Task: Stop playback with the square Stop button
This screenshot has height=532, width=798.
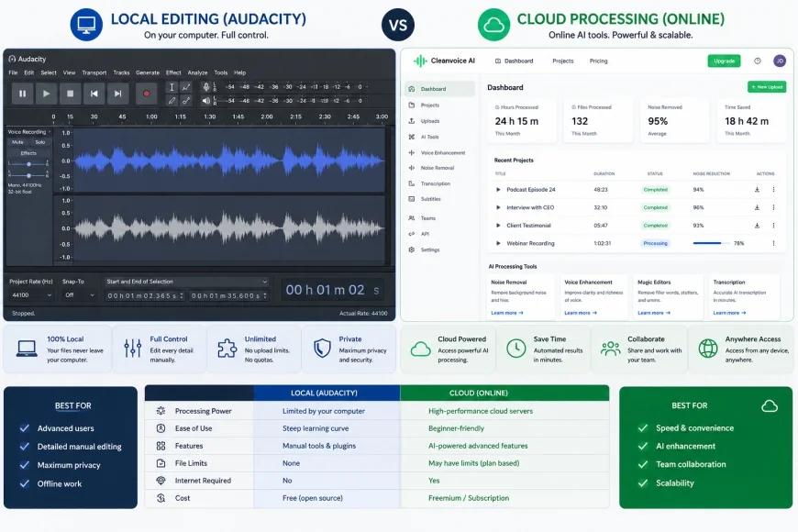Action: click(71, 94)
